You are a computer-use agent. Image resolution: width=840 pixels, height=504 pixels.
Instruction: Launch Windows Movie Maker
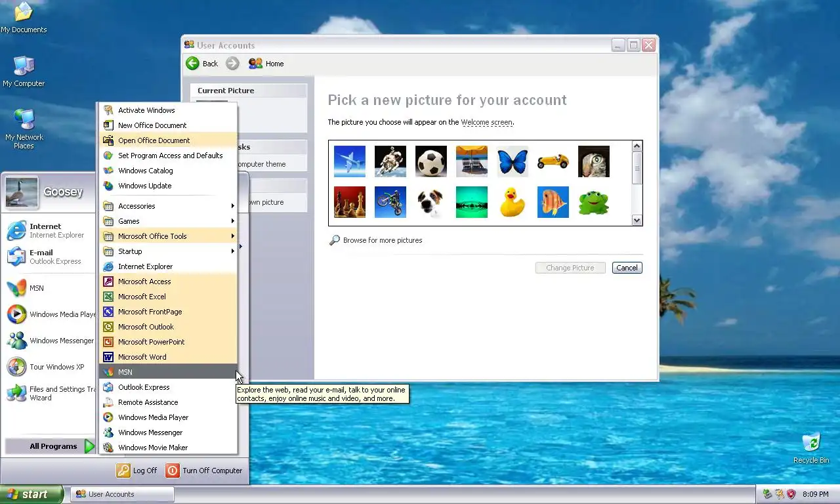pos(168,448)
